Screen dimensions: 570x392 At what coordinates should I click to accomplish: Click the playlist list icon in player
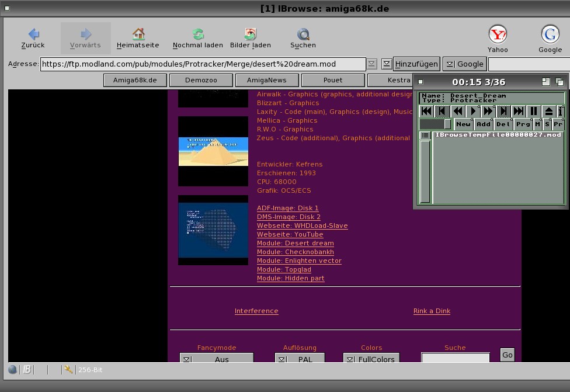point(425,136)
